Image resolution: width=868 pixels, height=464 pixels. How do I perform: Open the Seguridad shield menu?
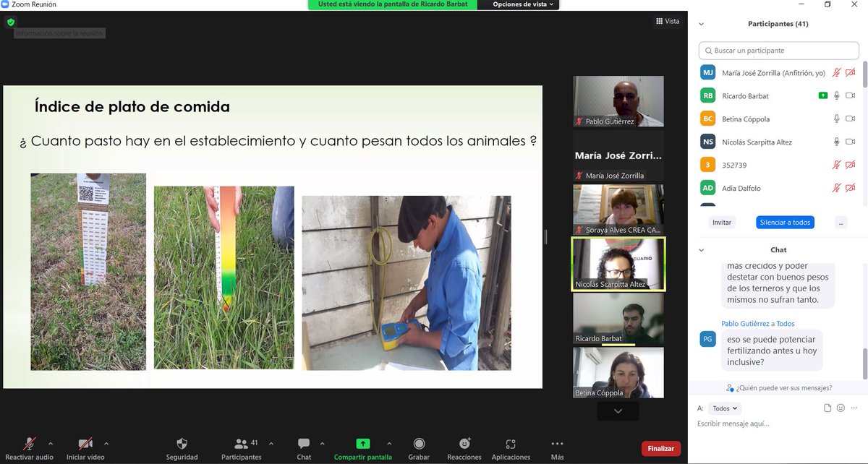click(x=182, y=447)
